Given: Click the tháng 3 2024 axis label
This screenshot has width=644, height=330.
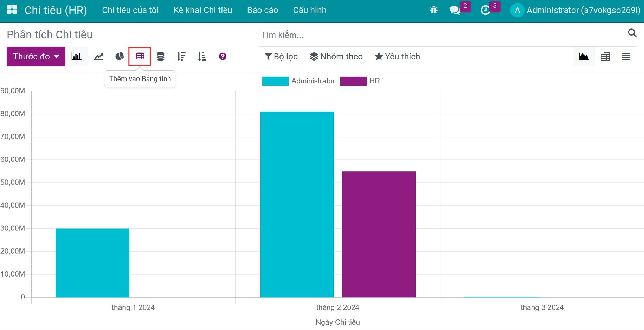Looking at the screenshot, I should [x=542, y=307].
